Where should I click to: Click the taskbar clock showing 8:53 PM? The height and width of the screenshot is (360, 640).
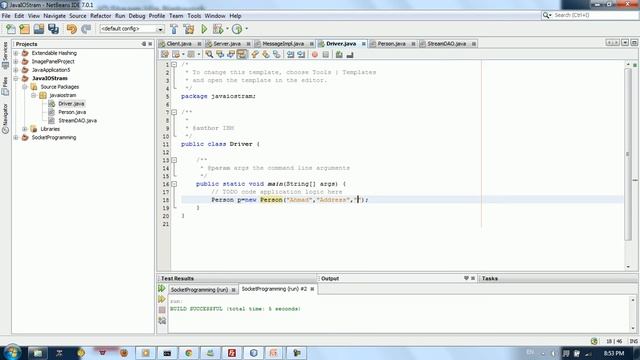click(x=614, y=353)
